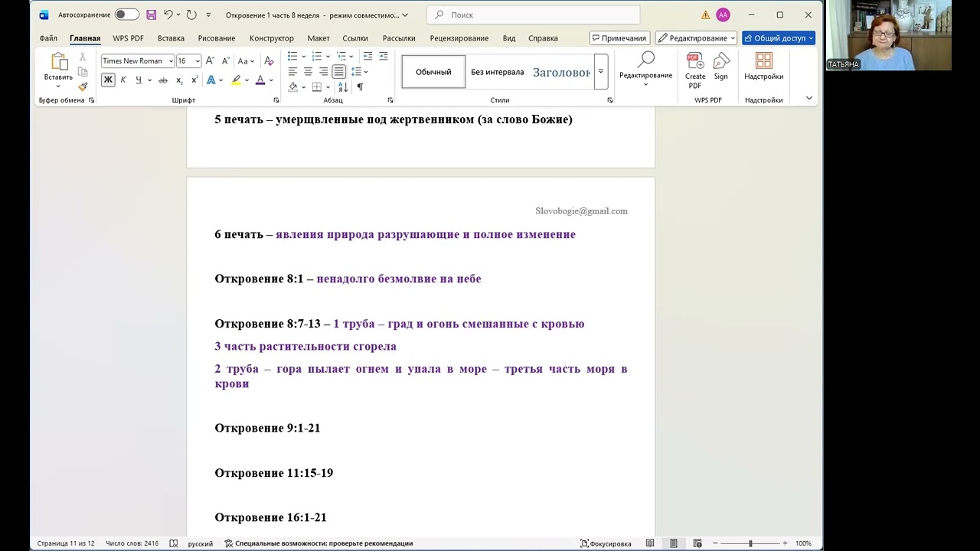This screenshot has width=980, height=551.
Task: Open the Шрифт dialog launcher
Action: [x=276, y=100]
